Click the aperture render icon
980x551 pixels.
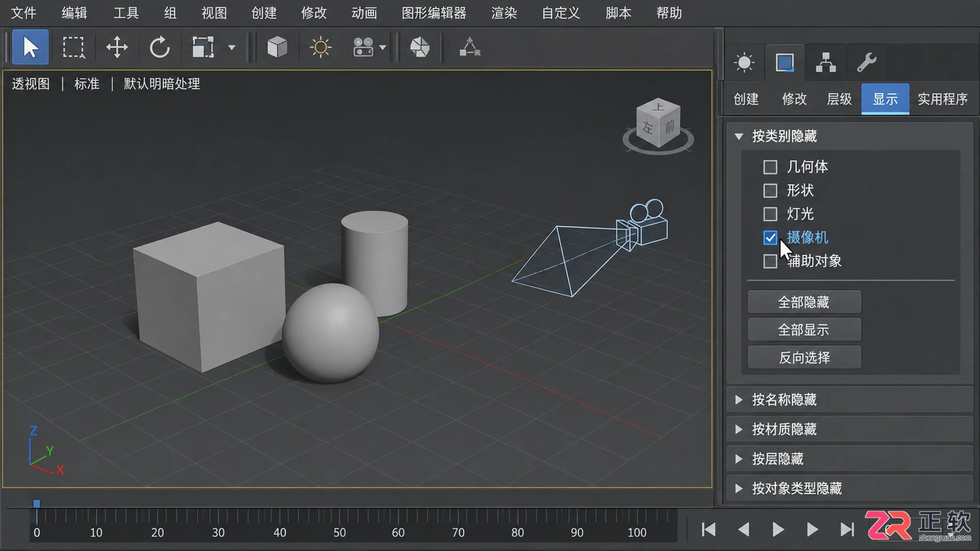(x=420, y=47)
